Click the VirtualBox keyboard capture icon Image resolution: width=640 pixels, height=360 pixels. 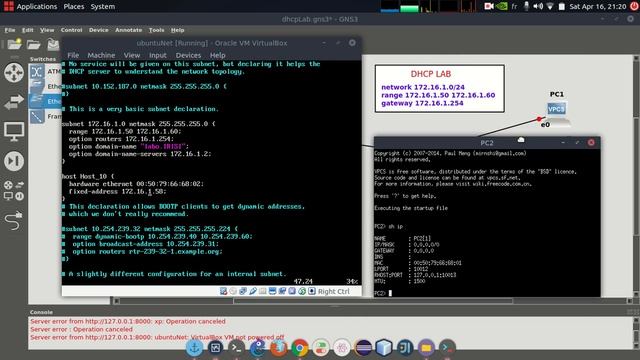pos(312,291)
